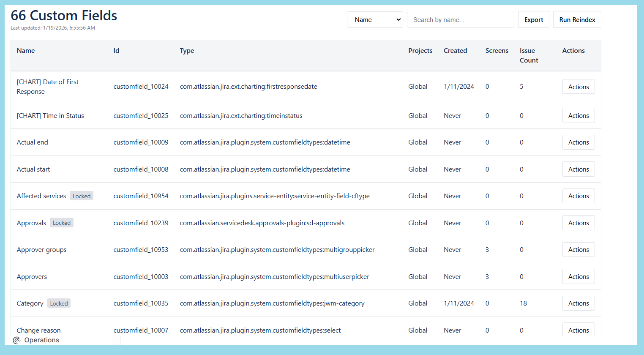Open the customfield_10024 link
644x355 pixels.
point(141,86)
